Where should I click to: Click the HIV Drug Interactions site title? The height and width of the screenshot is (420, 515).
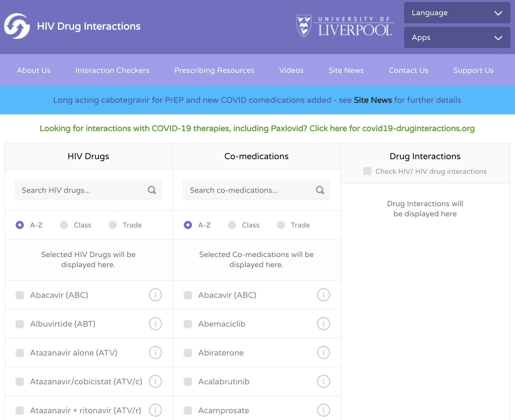89,26
